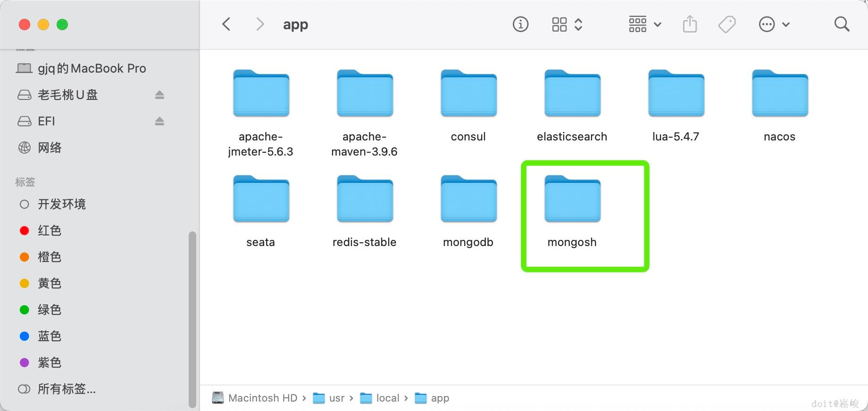Open gjq的MacBook Pro in sidebar

(x=92, y=68)
